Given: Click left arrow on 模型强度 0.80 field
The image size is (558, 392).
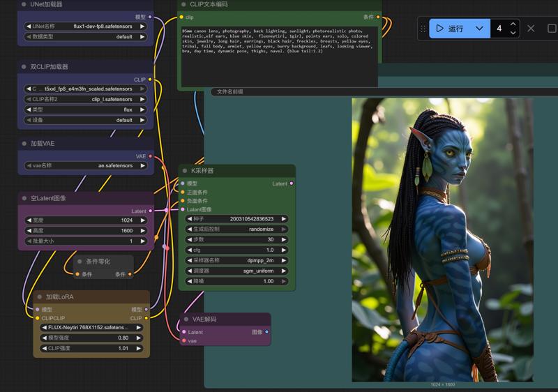Looking at the screenshot, I should tap(45, 338).
